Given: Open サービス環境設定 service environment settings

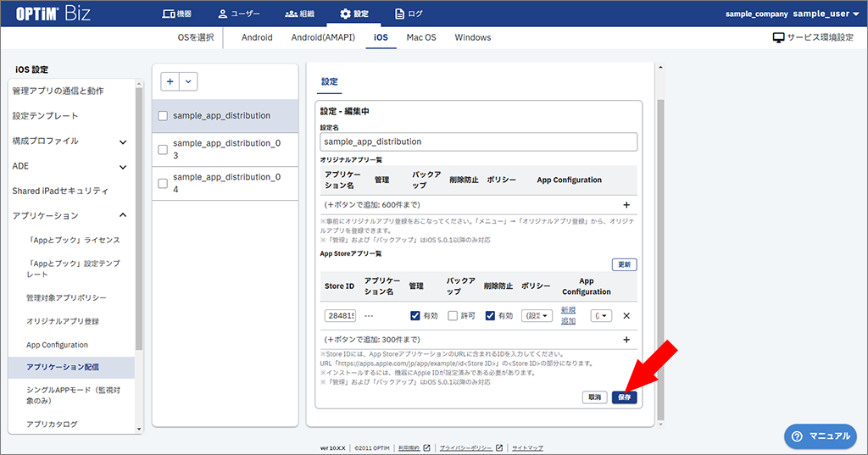Looking at the screenshot, I should coord(813,37).
